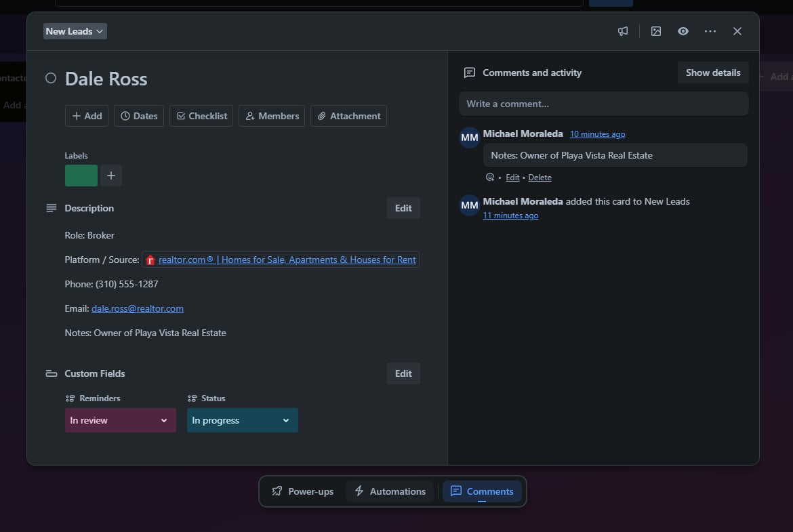The image size is (793, 532).
Task: Open the Attachment paperclip button
Action: point(348,116)
